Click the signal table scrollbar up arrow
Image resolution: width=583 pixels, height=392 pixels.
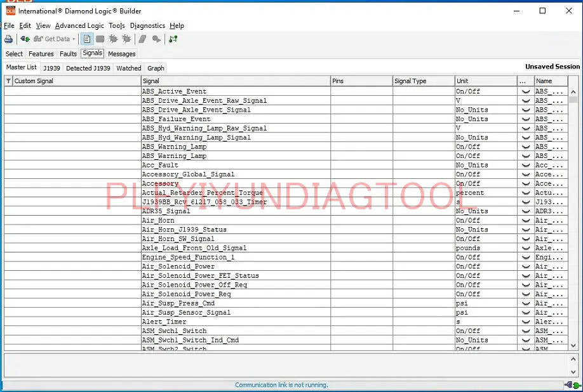573,92
